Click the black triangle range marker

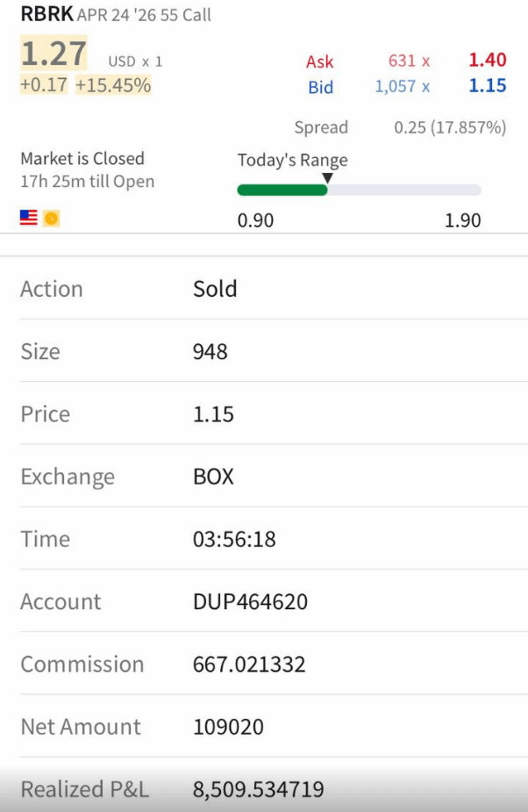[327, 178]
